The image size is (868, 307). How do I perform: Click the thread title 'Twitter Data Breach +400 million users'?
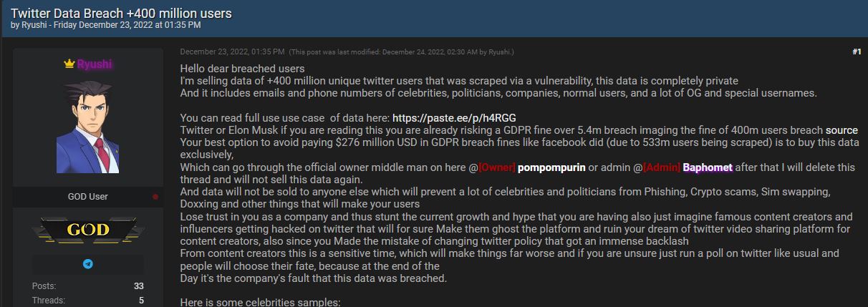(x=121, y=14)
